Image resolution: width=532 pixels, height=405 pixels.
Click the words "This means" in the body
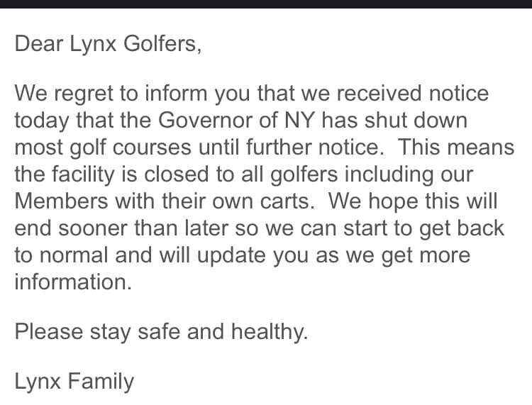[456, 148]
